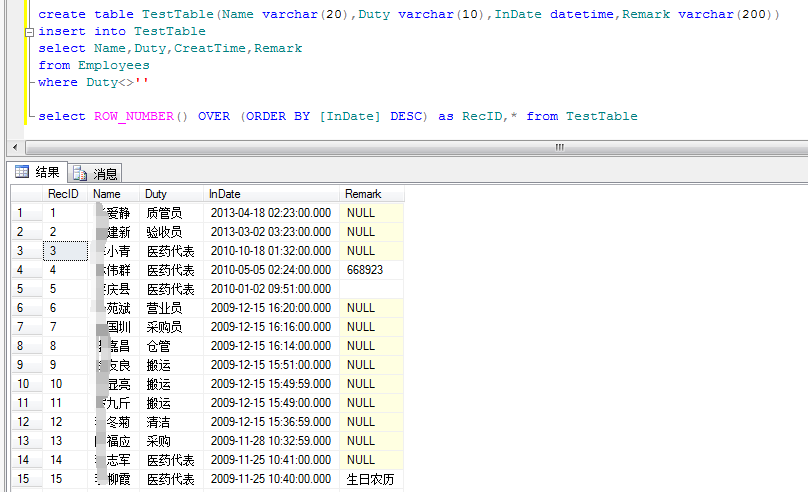Select the InDate column header

click(271, 194)
